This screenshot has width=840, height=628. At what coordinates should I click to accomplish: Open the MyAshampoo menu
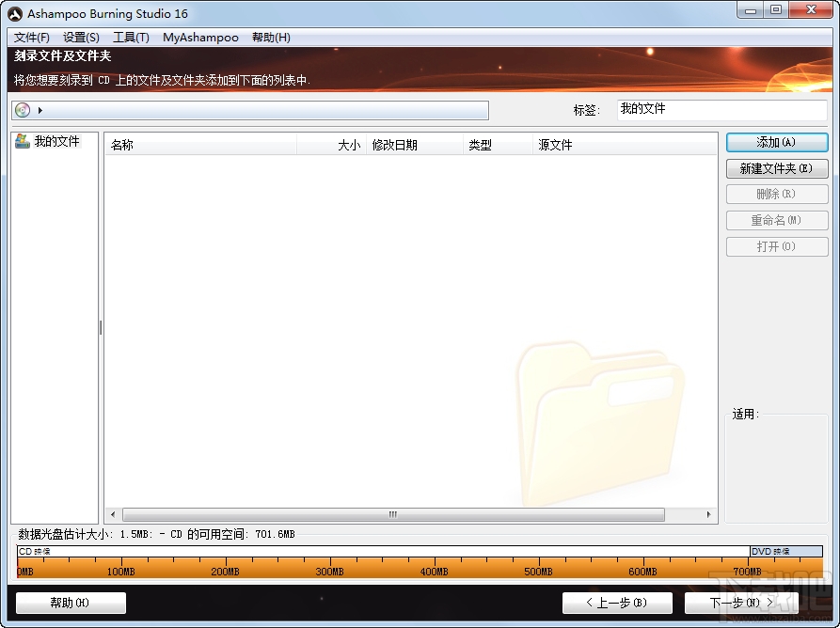pyautogui.click(x=200, y=37)
